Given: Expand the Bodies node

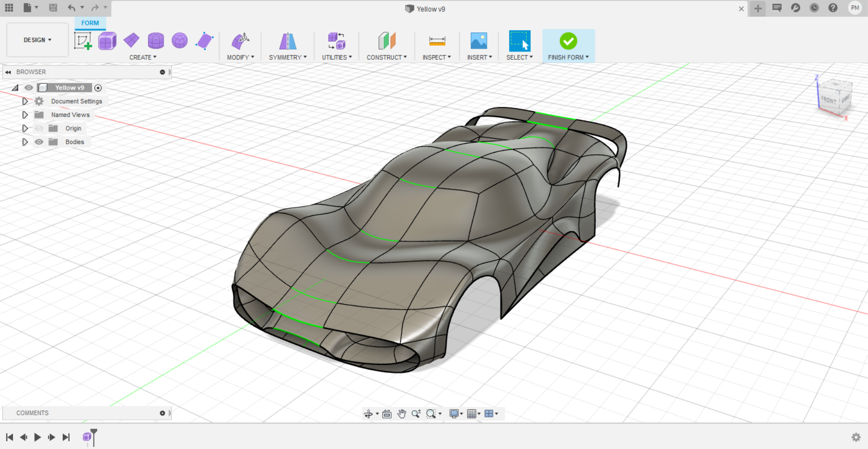Looking at the screenshot, I should point(25,142).
